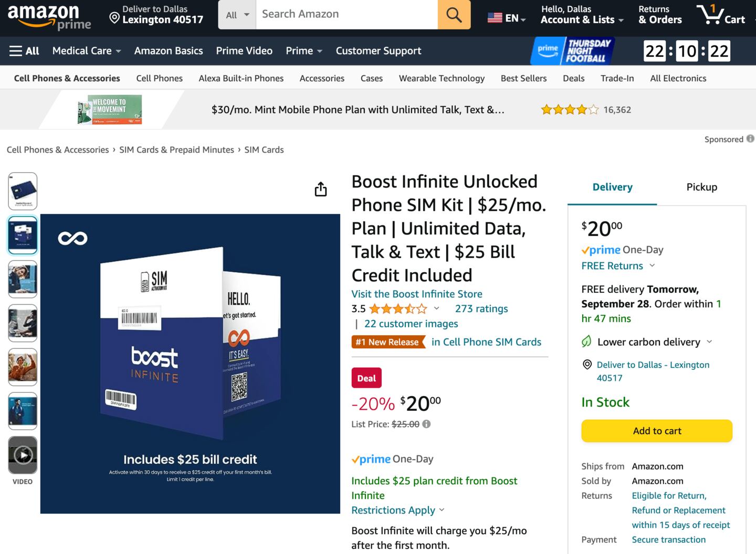The height and width of the screenshot is (554, 756).
Task: Visit the Boost Infinite Store link
Action: point(416,294)
